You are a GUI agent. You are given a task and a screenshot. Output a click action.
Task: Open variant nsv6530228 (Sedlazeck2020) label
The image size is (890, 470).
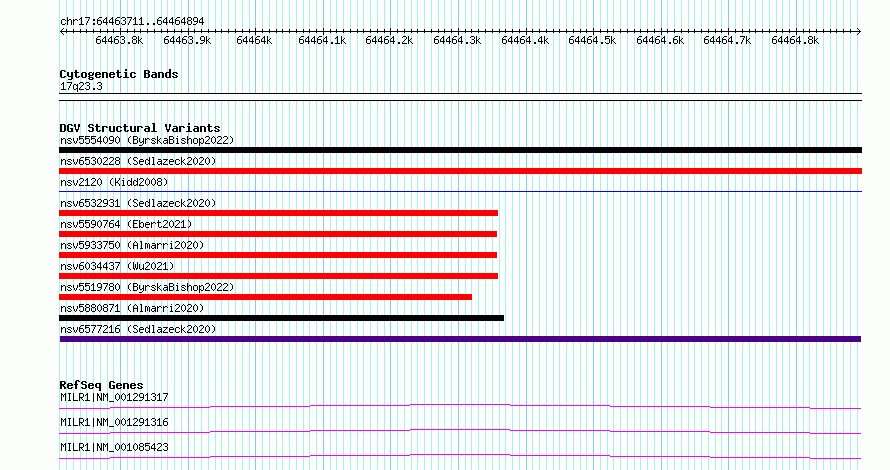(x=138, y=161)
